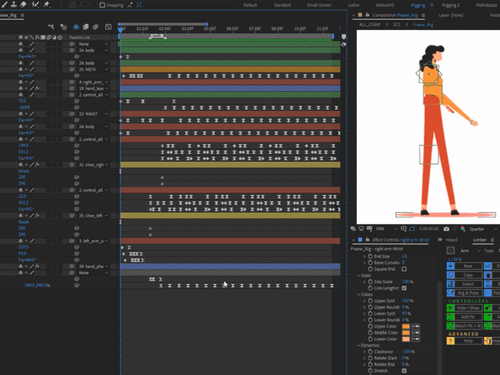
Task: Click the Add FK button
Action: click(464, 317)
